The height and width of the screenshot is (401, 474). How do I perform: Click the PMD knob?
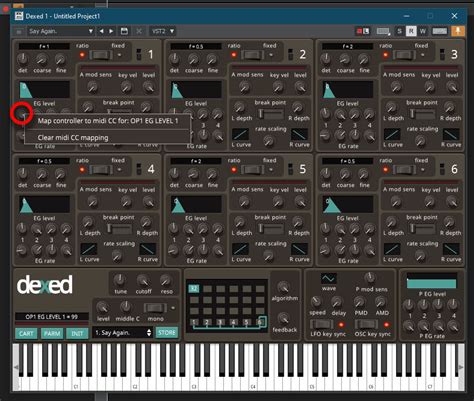359,302
